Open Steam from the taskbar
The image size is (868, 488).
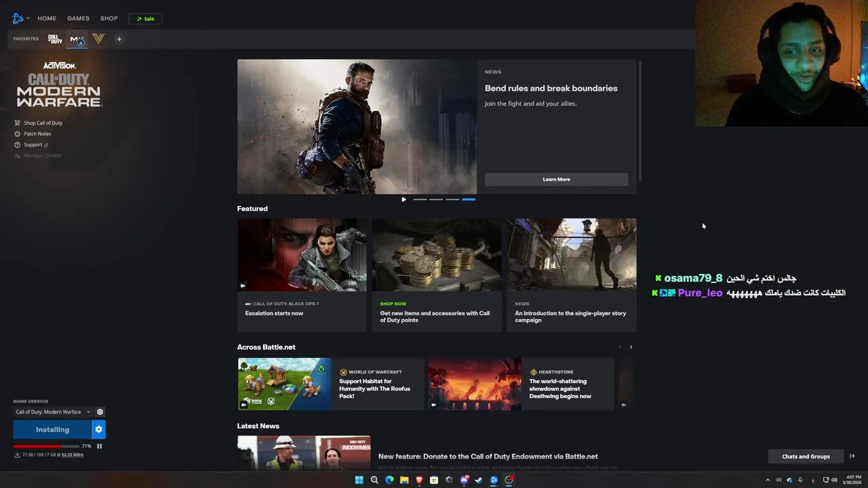[x=479, y=480]
